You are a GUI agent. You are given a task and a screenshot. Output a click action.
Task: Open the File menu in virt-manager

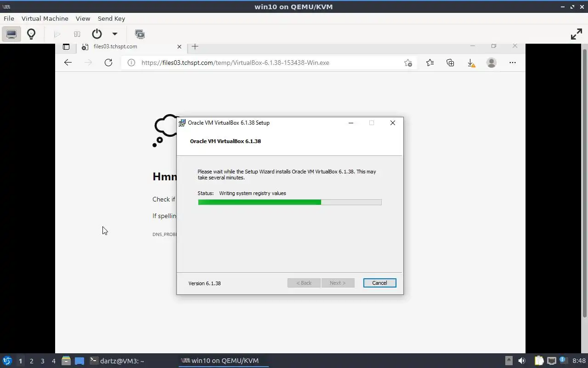pyautogui.click(x=9, y=18)
